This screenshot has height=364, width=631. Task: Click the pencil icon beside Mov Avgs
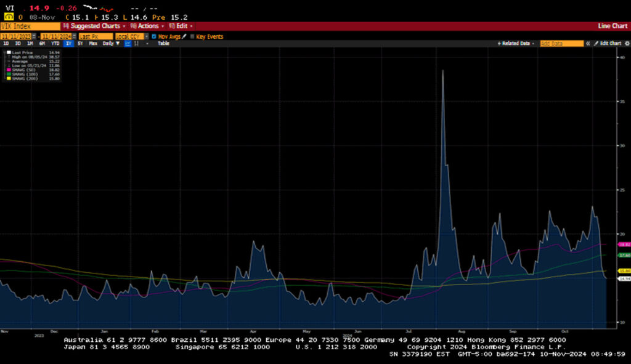point(184,36)
